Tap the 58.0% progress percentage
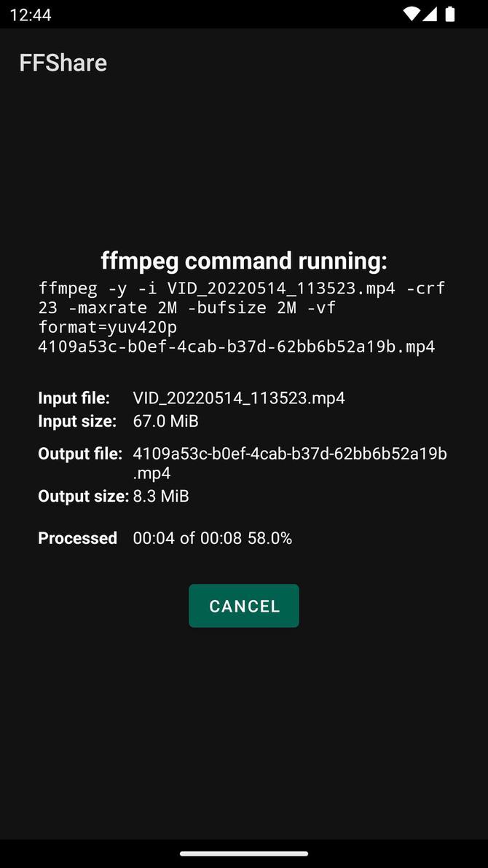 coord(271,538)
